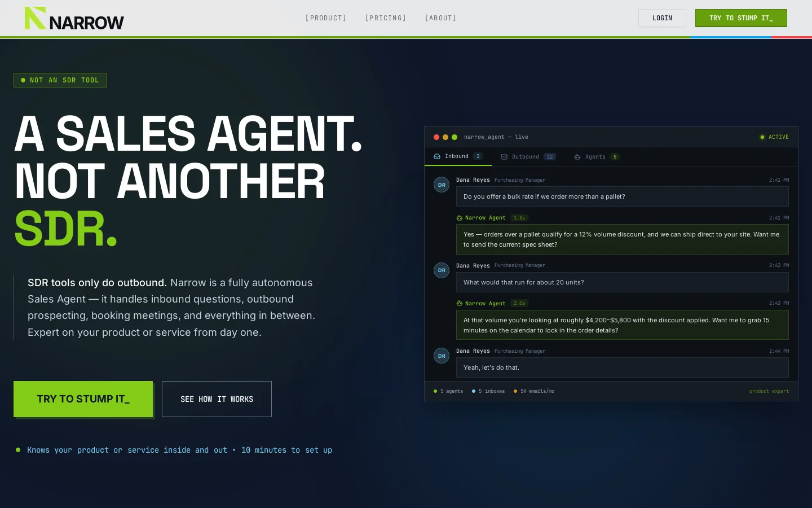Click the "narrow_agent — live" window title
This screenshot has width=812, height=508.
pyautogui.click(x=496, y=137)
